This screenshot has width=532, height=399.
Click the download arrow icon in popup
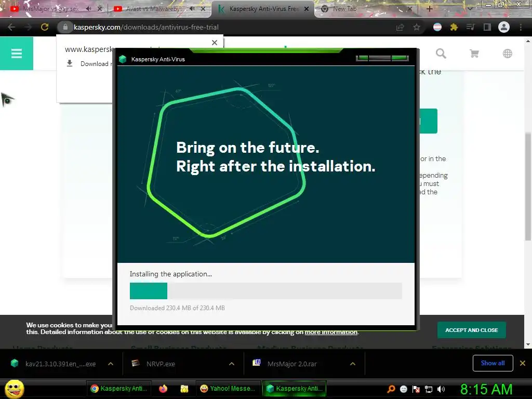pos(70,63)
